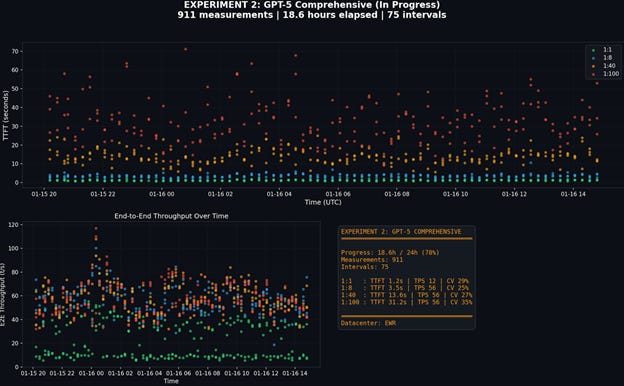Click the 'EXPERIMENT 2: GPT-5 Comprehensive (In Progress)' title
The height and width of the screenshot is (386, 624).
click(x=312, y=5)
